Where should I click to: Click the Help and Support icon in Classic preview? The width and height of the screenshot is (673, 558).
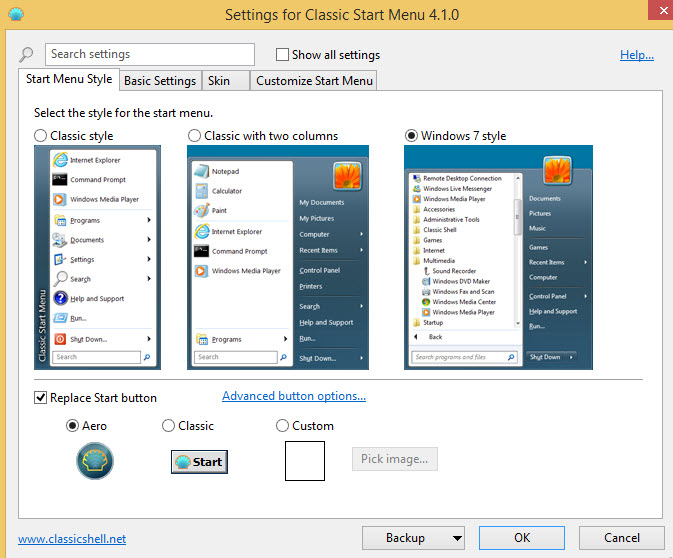(x=61, y=298)
